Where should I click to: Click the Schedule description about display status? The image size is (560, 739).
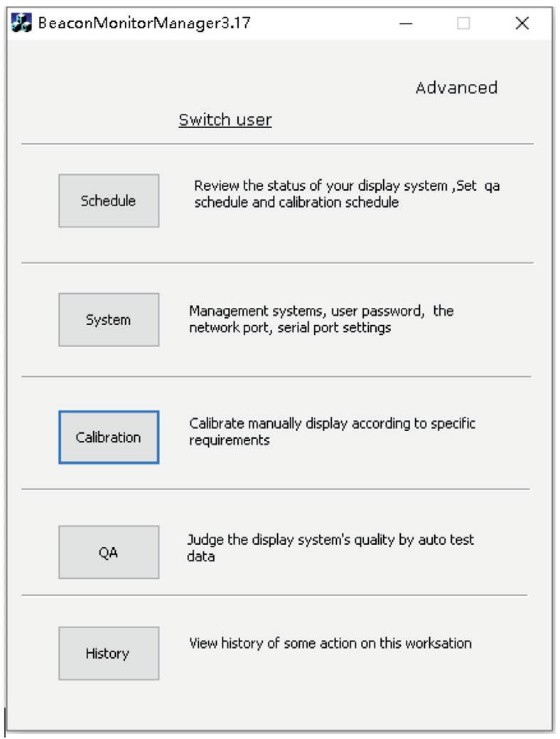347,193
